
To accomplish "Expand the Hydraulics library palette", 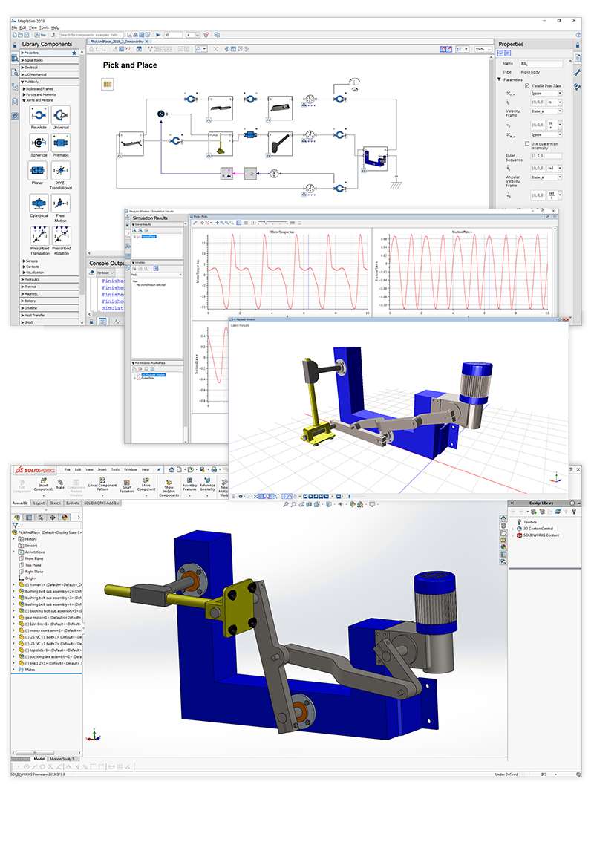I will point(50,279).
